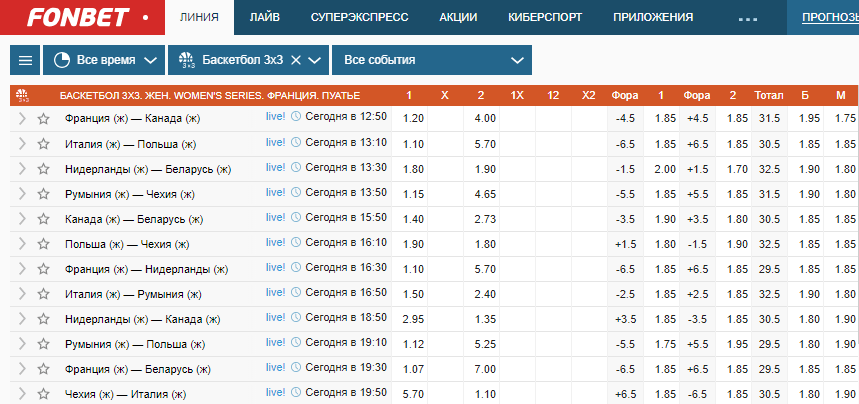
Task: Click the clock icon for Франция — Беларусь match
Action: [x=296, y=368]
